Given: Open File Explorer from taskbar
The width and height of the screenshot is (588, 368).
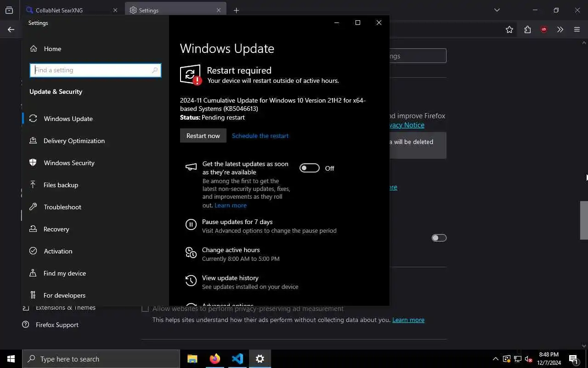Looking at the screenshot, I should (x=192, y=359).
